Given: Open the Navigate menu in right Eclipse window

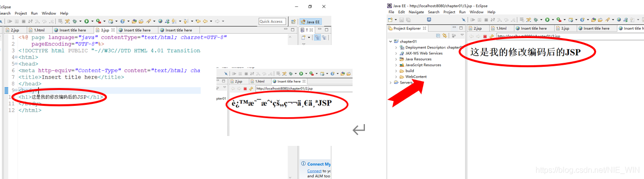Looking at the screenshot, I should coord(416,12).
